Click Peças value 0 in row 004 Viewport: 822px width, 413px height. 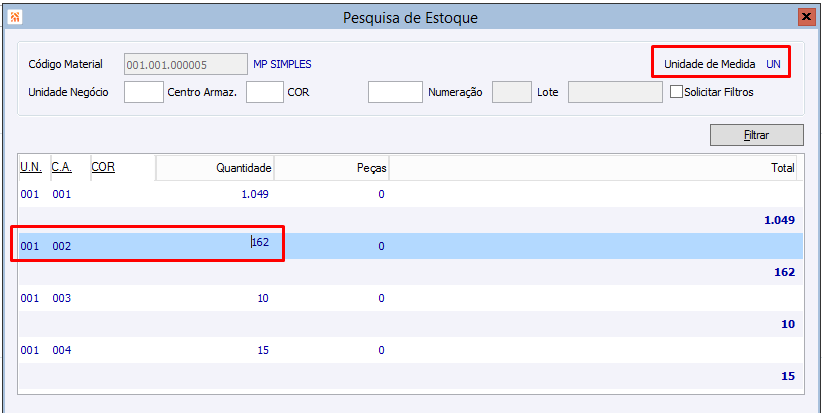pyautogui.click(x=382, y=351)
